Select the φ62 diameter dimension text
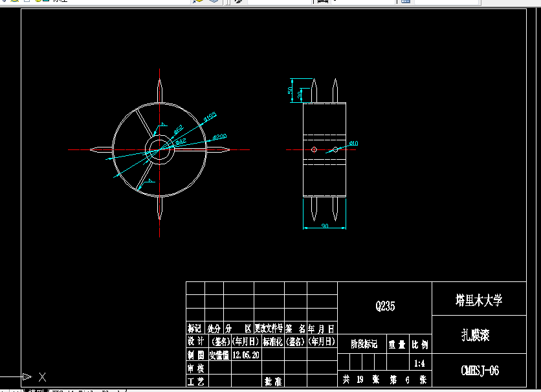The width and height of the screenshot is (541, 392). coord(178,129)
